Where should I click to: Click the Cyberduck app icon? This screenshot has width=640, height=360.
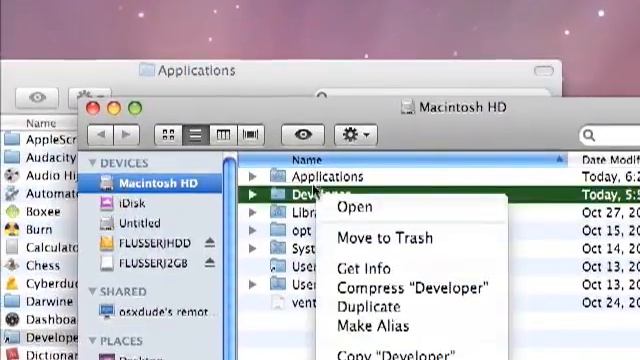(12, 283)
